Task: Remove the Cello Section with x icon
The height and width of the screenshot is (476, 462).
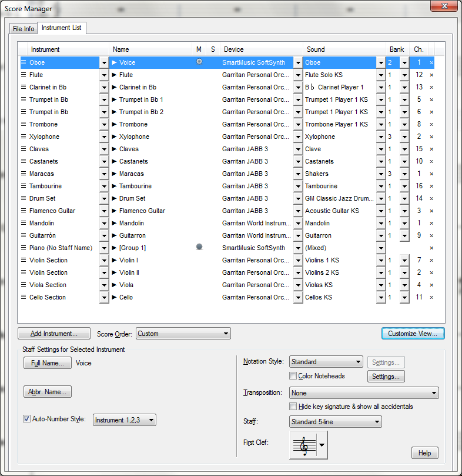Action: pyautogui.click(x=431, y=297)
